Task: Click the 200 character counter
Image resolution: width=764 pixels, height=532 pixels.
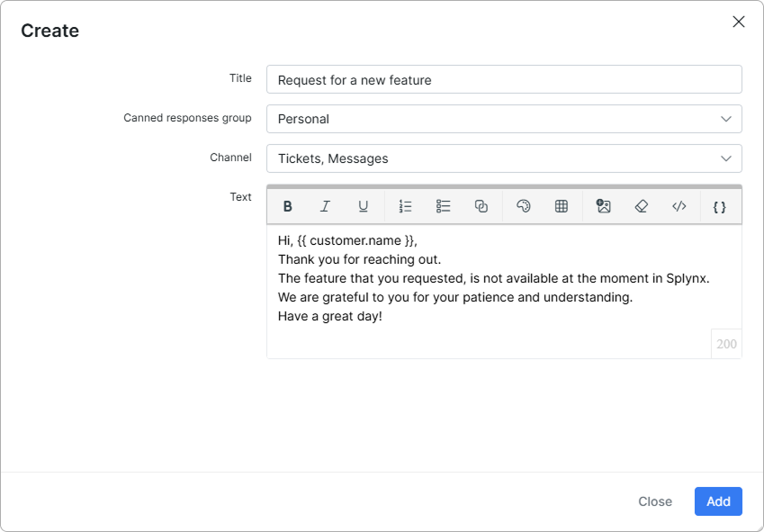Action: tap(726, 344)
